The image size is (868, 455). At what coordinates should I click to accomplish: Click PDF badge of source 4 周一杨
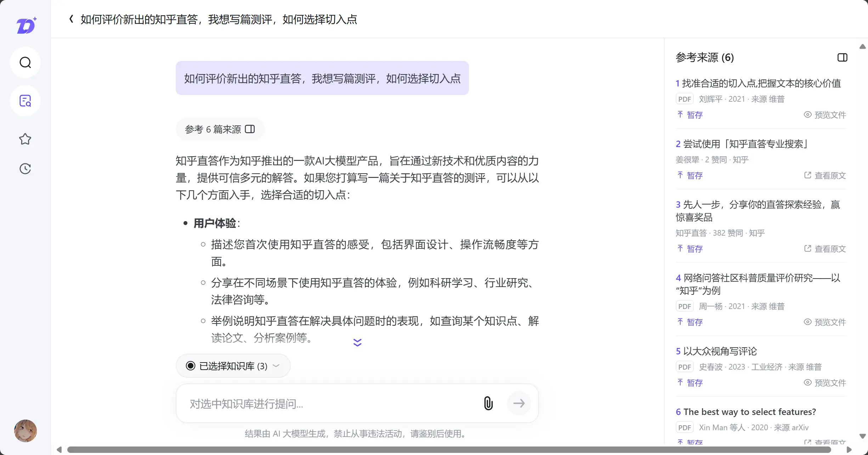684,307
